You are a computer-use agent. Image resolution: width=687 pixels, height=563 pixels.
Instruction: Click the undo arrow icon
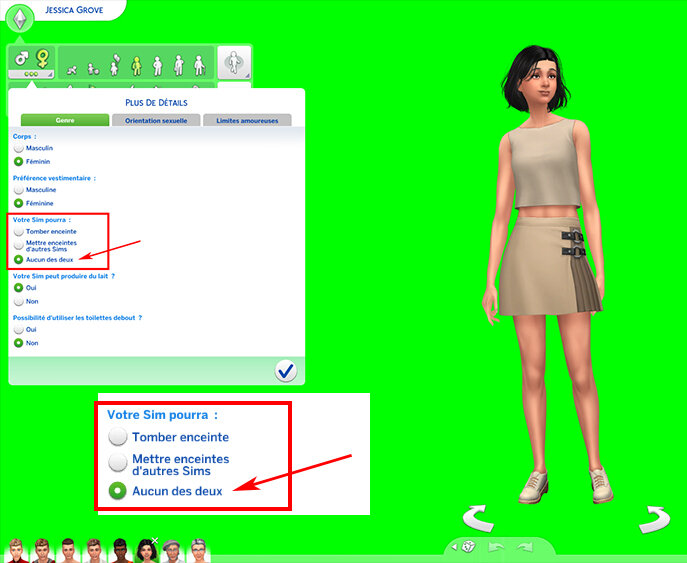point(496,546)
